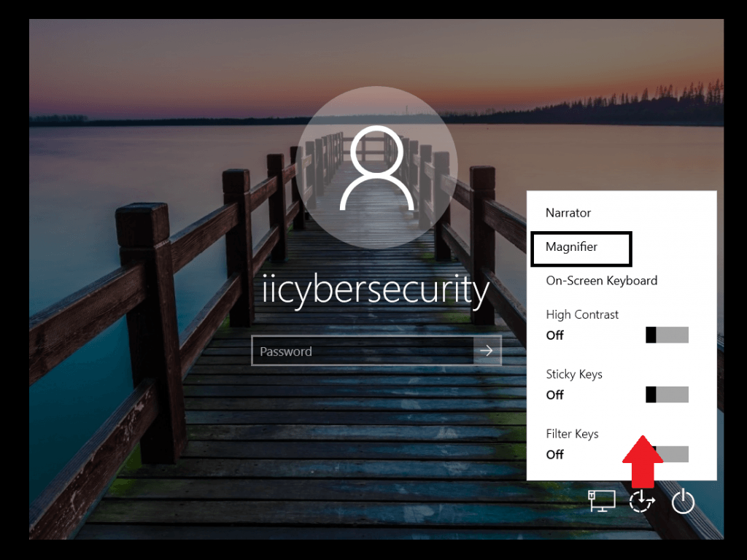Open the network connection icon

tap(602, 501)
